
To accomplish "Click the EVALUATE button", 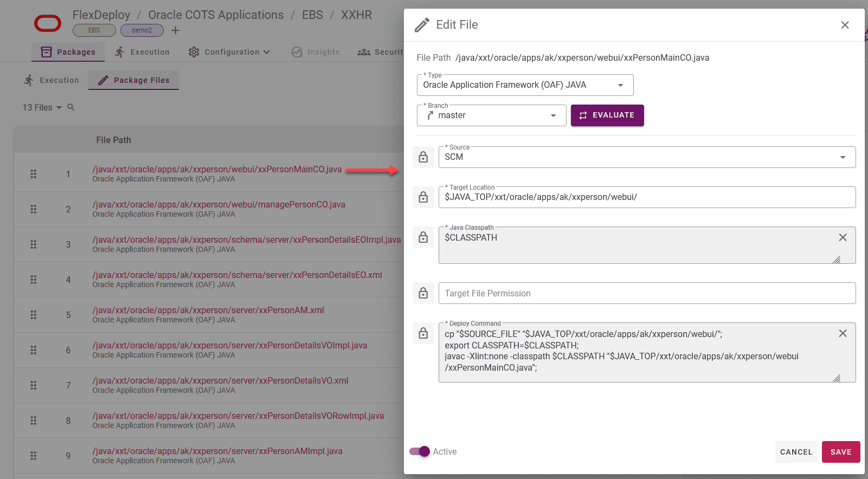I will (607, 115).
